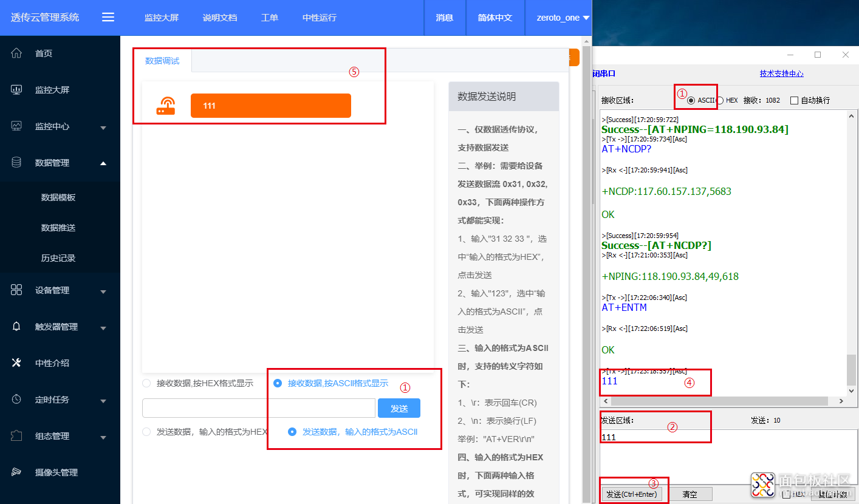Click receive area scroll-right arrow
The height and width of the screenshot is (504, 859).
coord(841,401)
